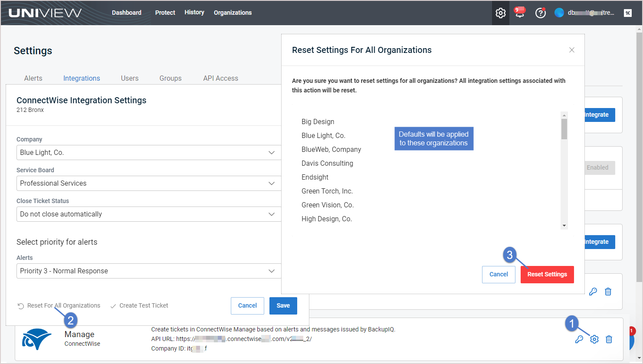Viewport: 643px width, 364px height.
Task: Click the UNIVIEW logo
Action: pyautogui.click(x=45, y=13)
